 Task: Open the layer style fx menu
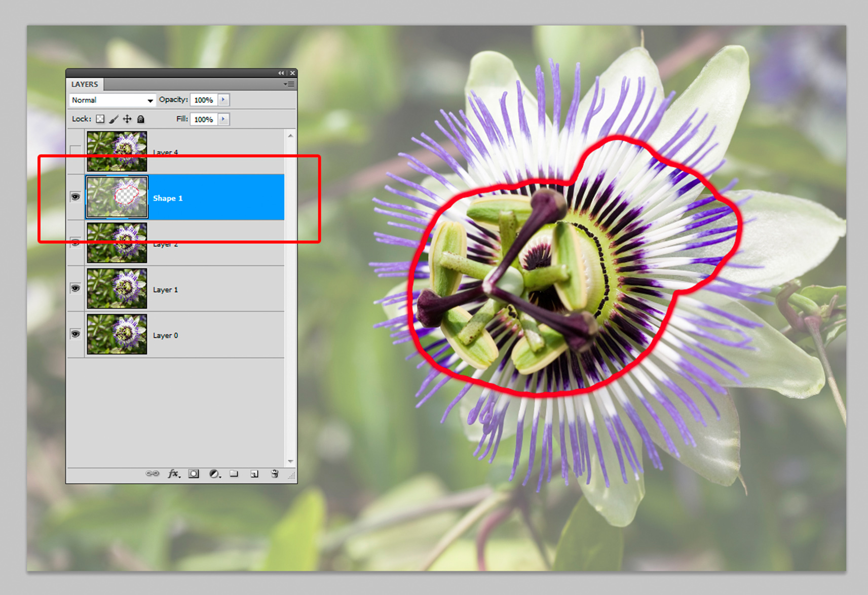[173, 473]
